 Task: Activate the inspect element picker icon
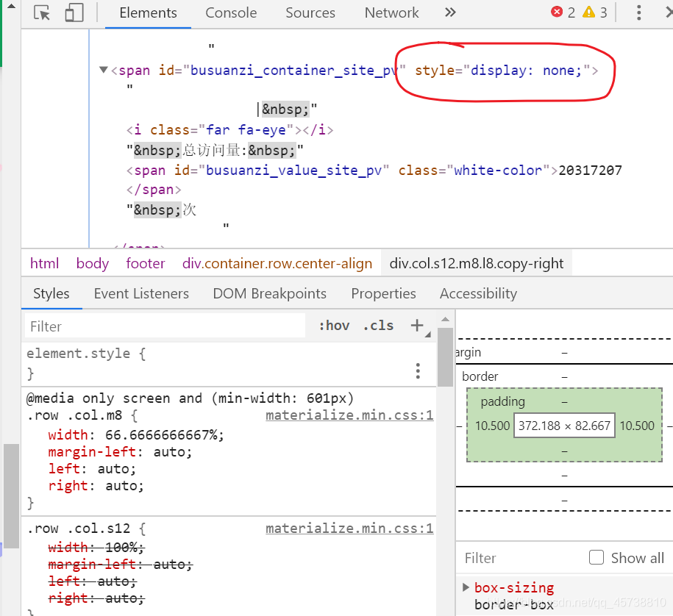click(42, 13)
